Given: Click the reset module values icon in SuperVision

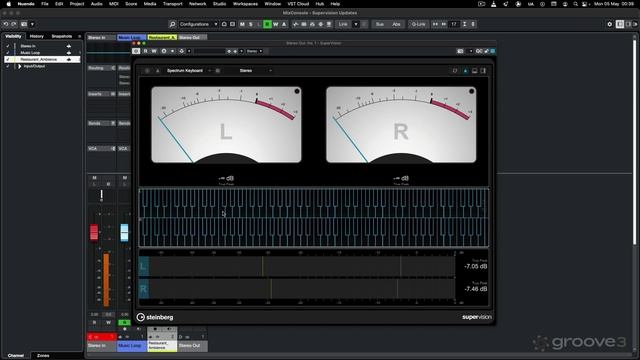Looking at the screenshot, I should pos(455,71).
